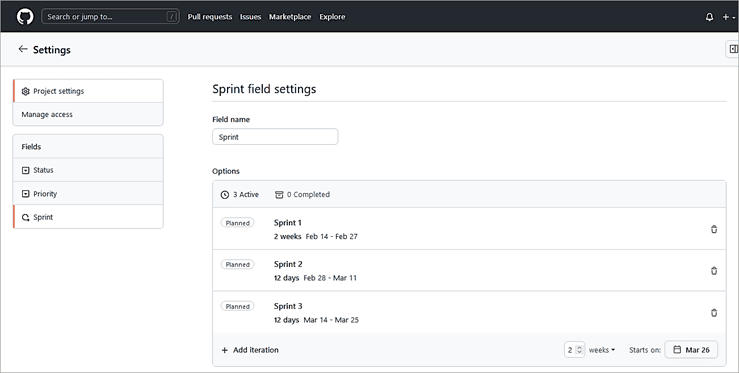Open the plus create-new menu
The width and height of the screenshot is (739, 373).
[x=728, y=17]
